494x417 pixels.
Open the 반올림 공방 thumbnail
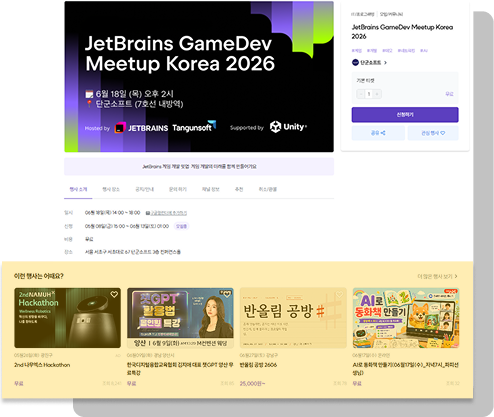coord(293,318)
